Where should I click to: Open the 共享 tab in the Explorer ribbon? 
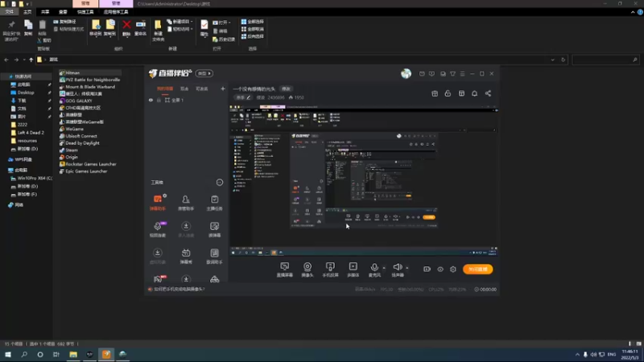tap(45, 12)
